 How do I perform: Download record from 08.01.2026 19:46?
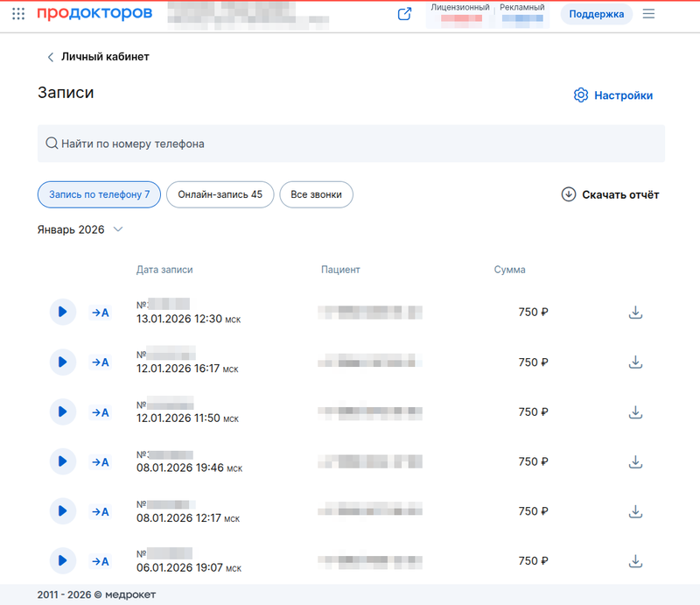coord(636,461)
